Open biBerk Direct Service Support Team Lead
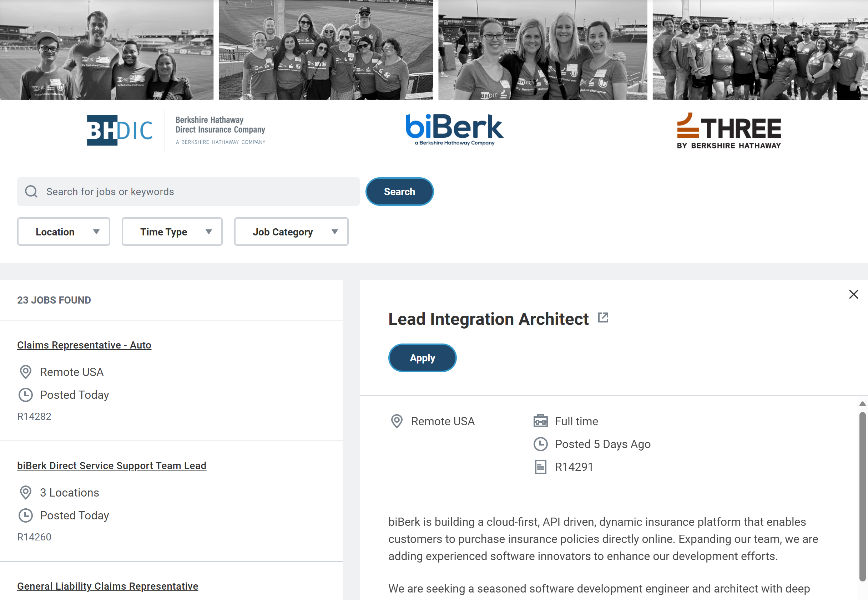Image resolution: width=868 pixels, height=600 pixels. pyautogui.click(x=112, y=466)
